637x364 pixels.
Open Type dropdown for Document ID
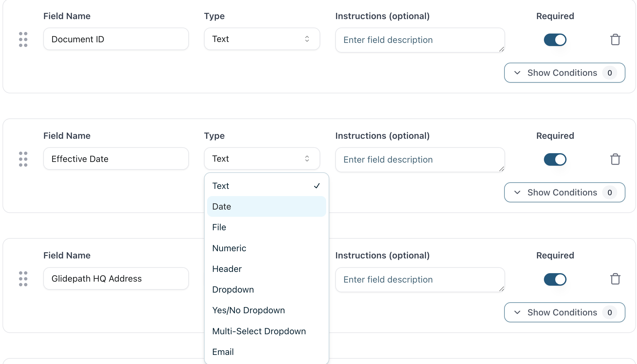pos(262,39)
